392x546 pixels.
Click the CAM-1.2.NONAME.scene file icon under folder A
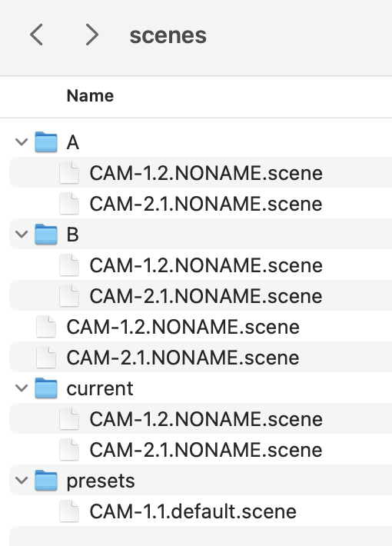click(x=69, y=173)
